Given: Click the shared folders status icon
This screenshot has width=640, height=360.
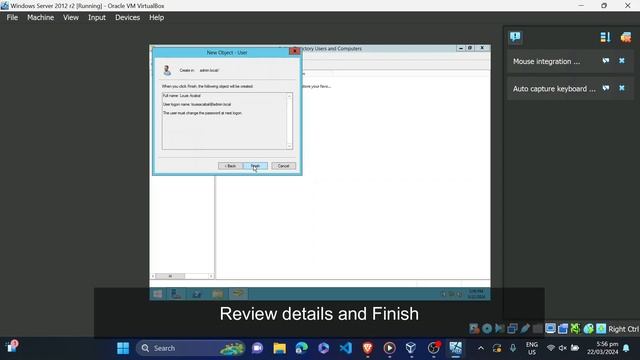Looking at the screenshot, I should point(538,329).
